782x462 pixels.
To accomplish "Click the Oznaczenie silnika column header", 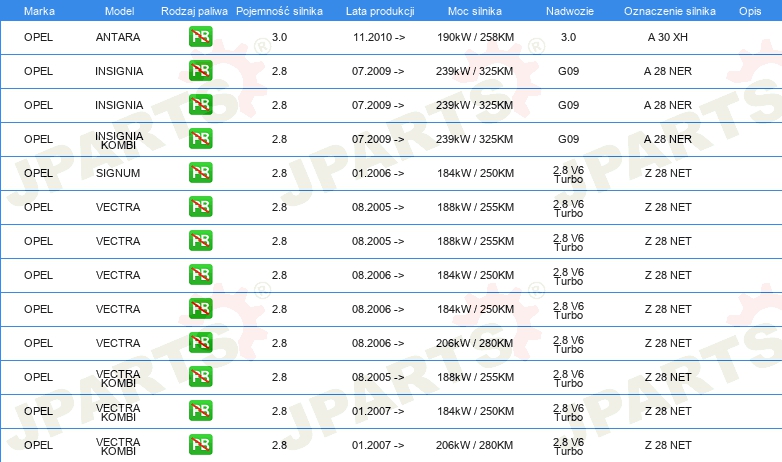I will pos(670,11).
